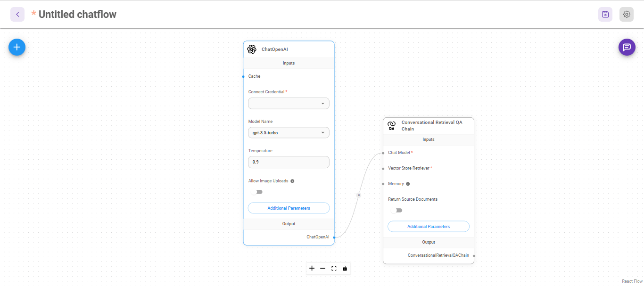644x286 pixels.
Task: Open Conversational Retrieval QA Additional Parameters
Action: click(x=428, y=227)
